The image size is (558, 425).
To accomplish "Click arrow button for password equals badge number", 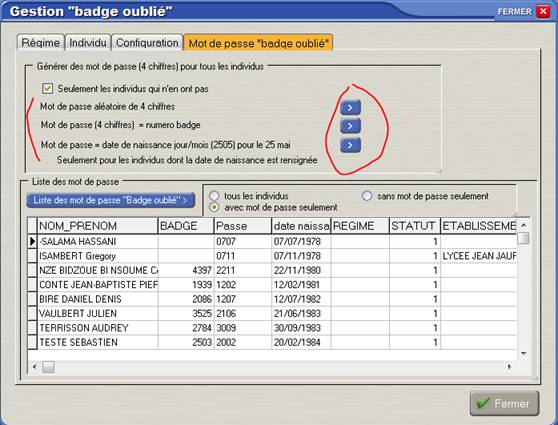I will (350, 126).
